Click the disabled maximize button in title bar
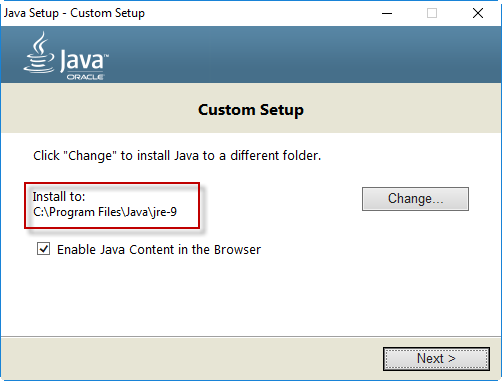 [x=432, y=13]
